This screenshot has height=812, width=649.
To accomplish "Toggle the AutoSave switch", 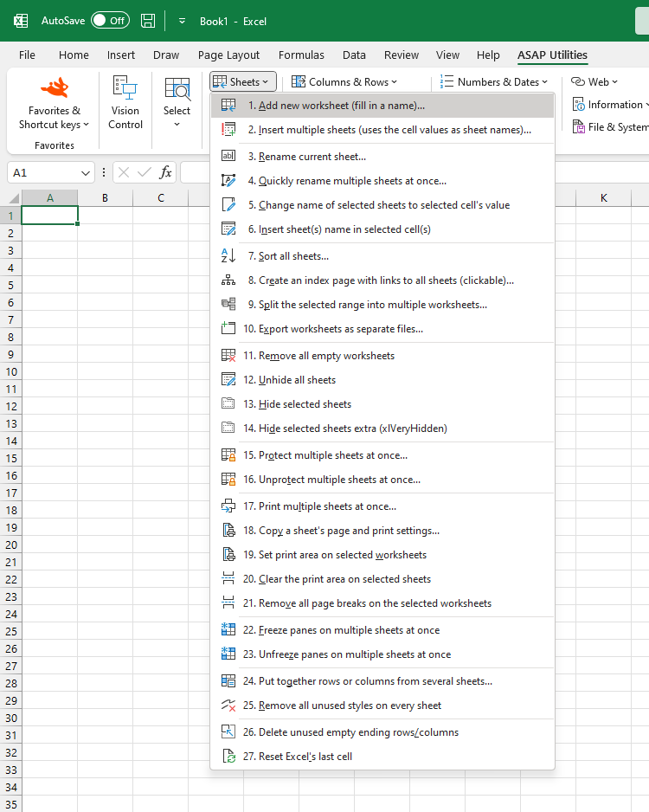I will (110, 21).
